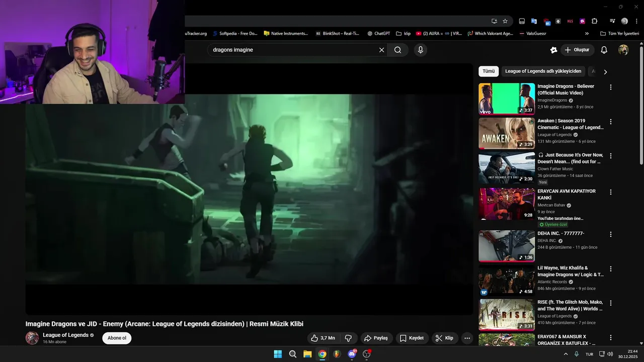Clear the YouTube search box text

point(381,50)
